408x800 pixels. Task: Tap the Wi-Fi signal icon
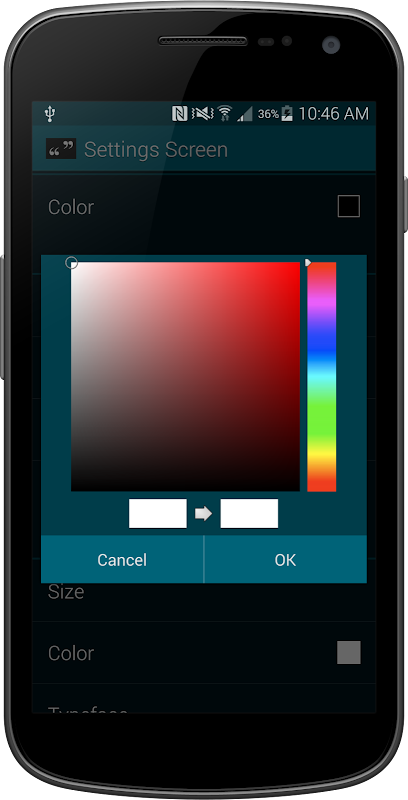[225, 113]
